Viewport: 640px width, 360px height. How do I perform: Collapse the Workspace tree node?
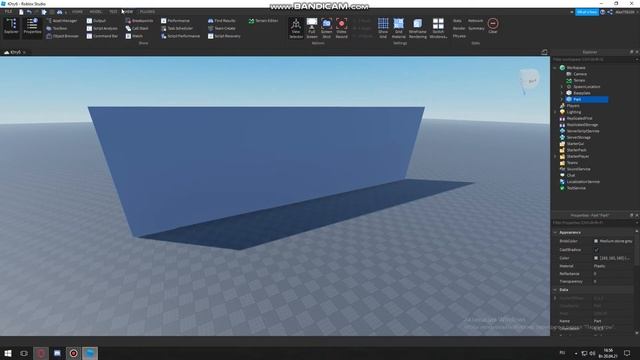(x=555, y=68)
